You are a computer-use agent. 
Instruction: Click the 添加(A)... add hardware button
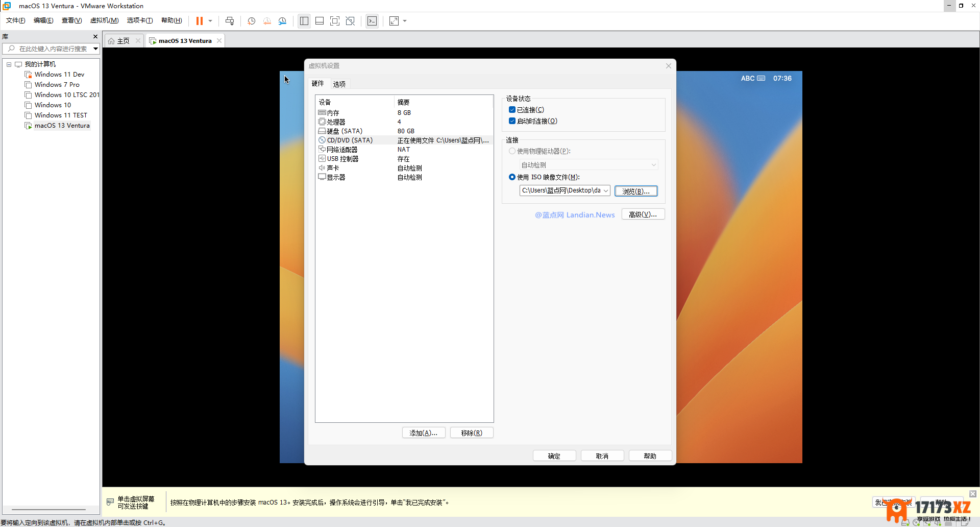tap(424, 433)
